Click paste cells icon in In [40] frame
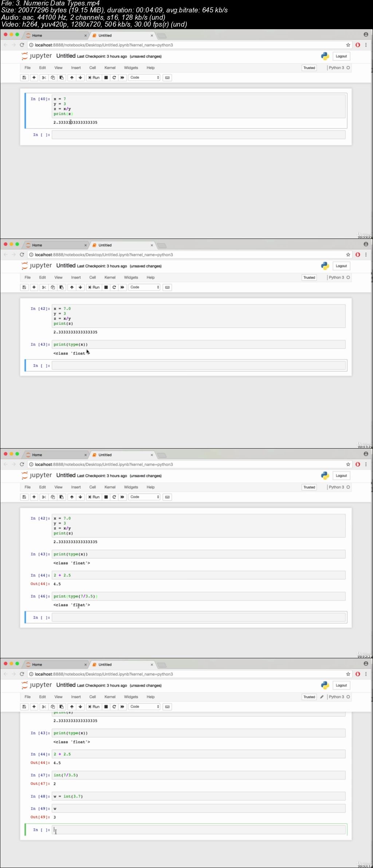Screen dimensions: 373x868 62,77
